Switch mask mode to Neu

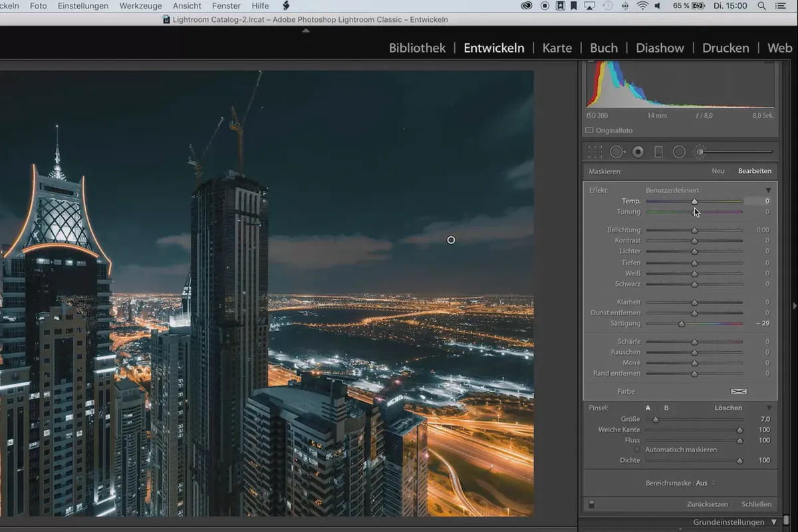click(x=718, y=171)
